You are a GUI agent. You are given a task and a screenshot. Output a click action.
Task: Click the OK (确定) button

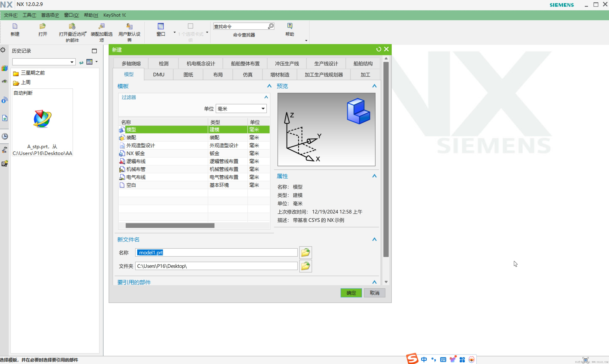tap(351, 293)
